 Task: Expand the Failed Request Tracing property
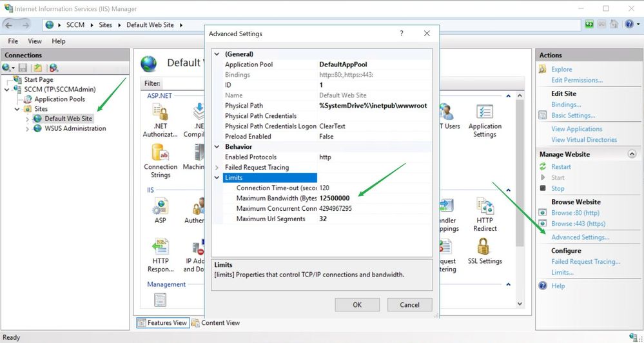pos(217,167)
